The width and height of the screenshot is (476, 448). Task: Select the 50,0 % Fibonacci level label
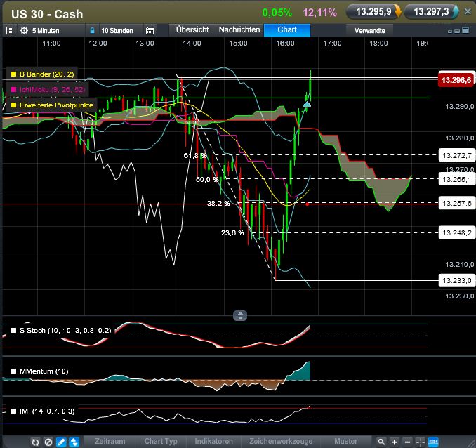click(207, 180)
